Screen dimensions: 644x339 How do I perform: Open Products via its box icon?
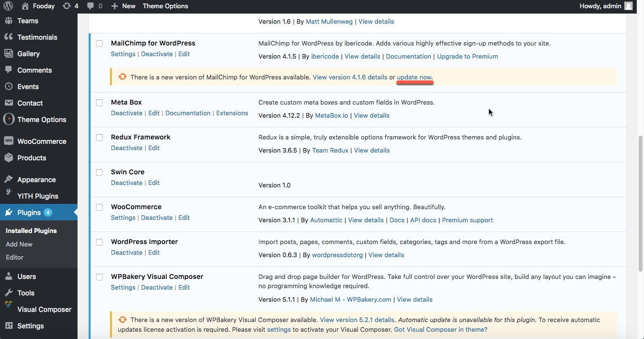click(9, 158)
